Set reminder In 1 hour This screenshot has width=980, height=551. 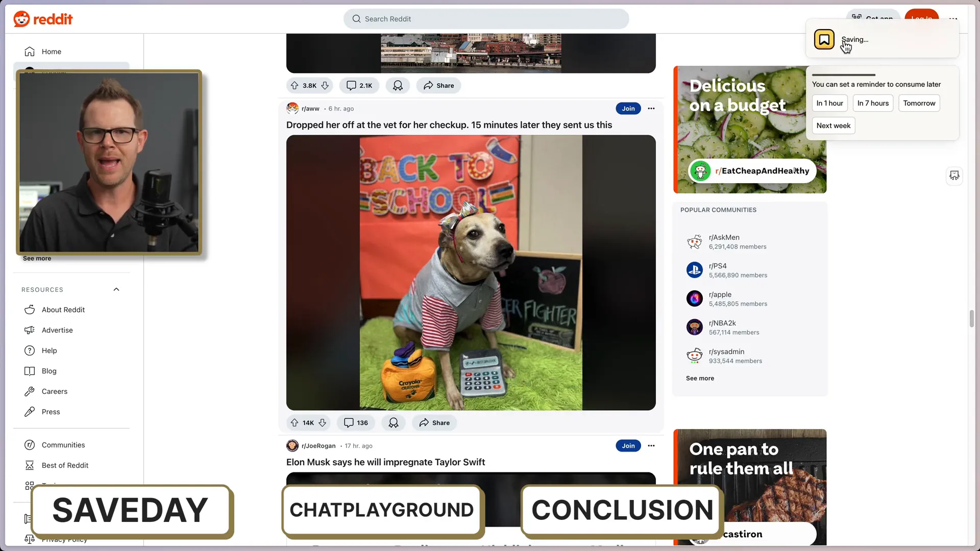click(x=829, y=103)
